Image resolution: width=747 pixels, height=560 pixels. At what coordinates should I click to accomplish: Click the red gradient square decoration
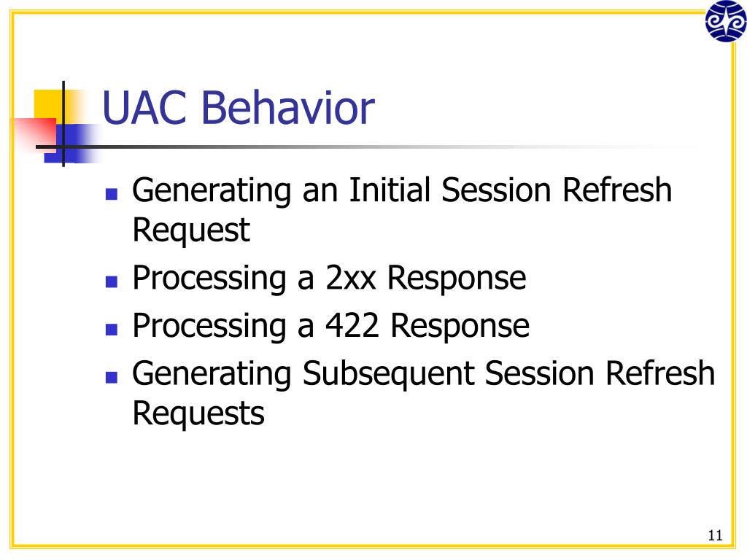pos(34,135)
